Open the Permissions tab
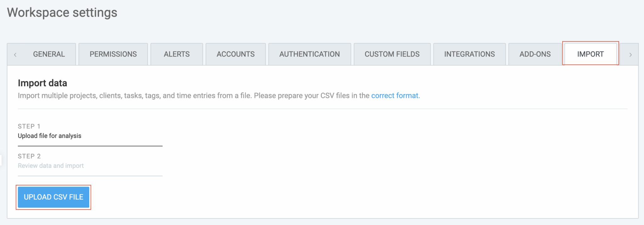The width and height of the screenshot is (644, 225). 113,54
